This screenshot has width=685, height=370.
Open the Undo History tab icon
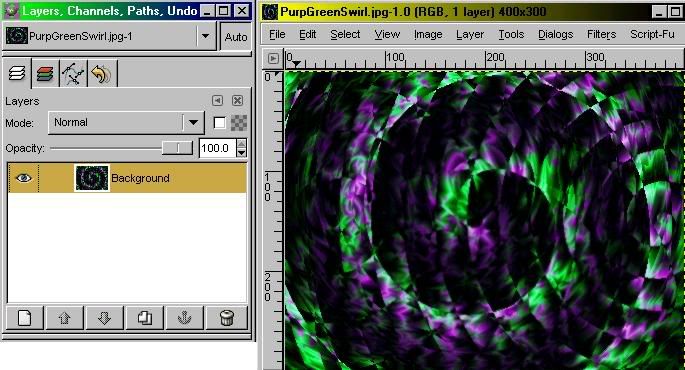tap(102, 74)
